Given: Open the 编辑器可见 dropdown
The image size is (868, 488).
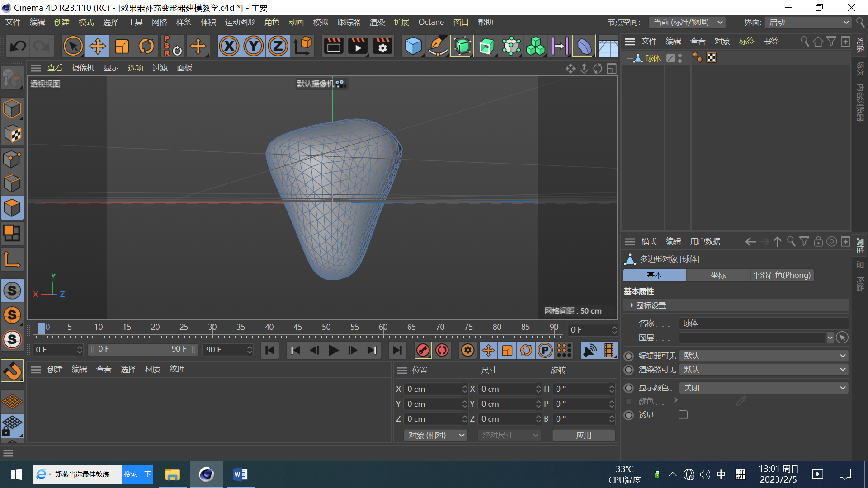Looking at the screenshot, I should [764, 356].
